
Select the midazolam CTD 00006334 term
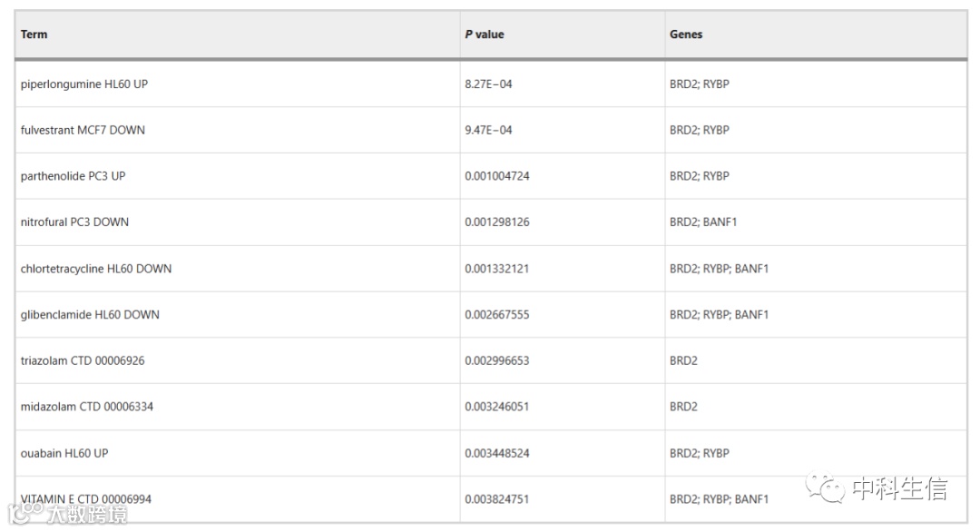(87, 407)
